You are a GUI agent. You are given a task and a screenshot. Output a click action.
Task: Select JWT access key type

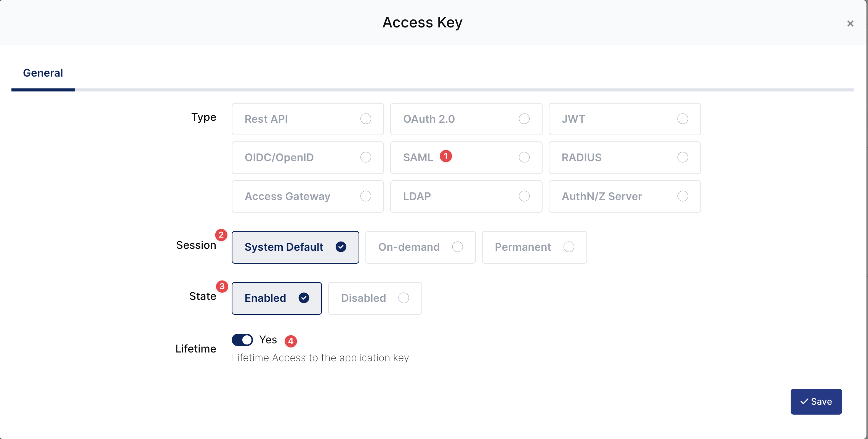pos(624,119)
